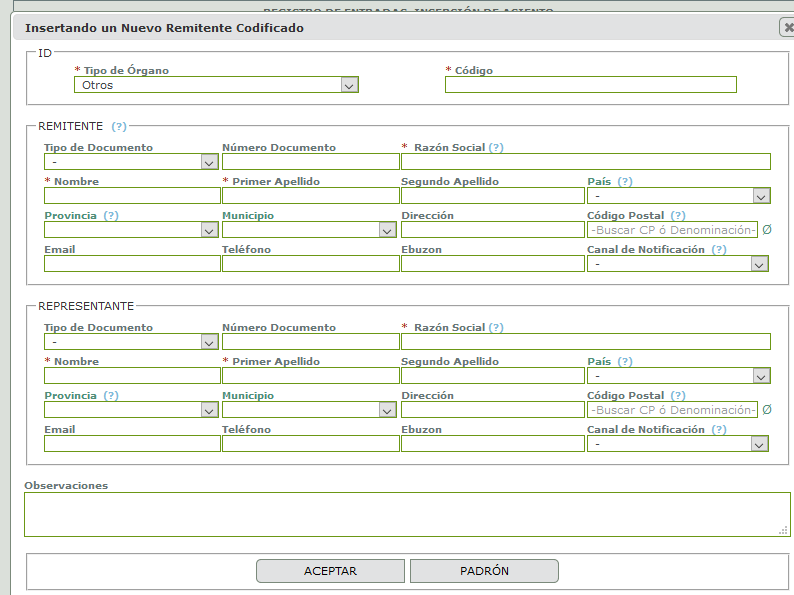This screenshot has height=595, width=794.
Task: Click Remitente Teléfono field
Action: [x=310, y=264]
